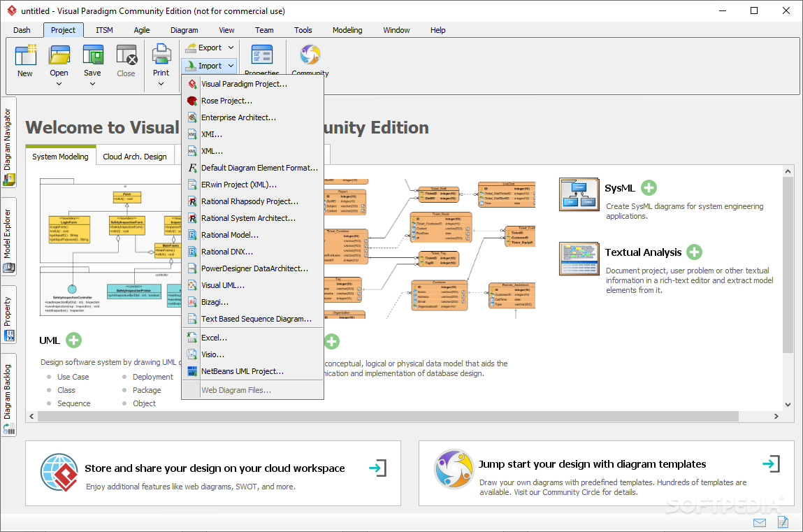Click the horizontal scrollbar right arrow

(776, 416)
